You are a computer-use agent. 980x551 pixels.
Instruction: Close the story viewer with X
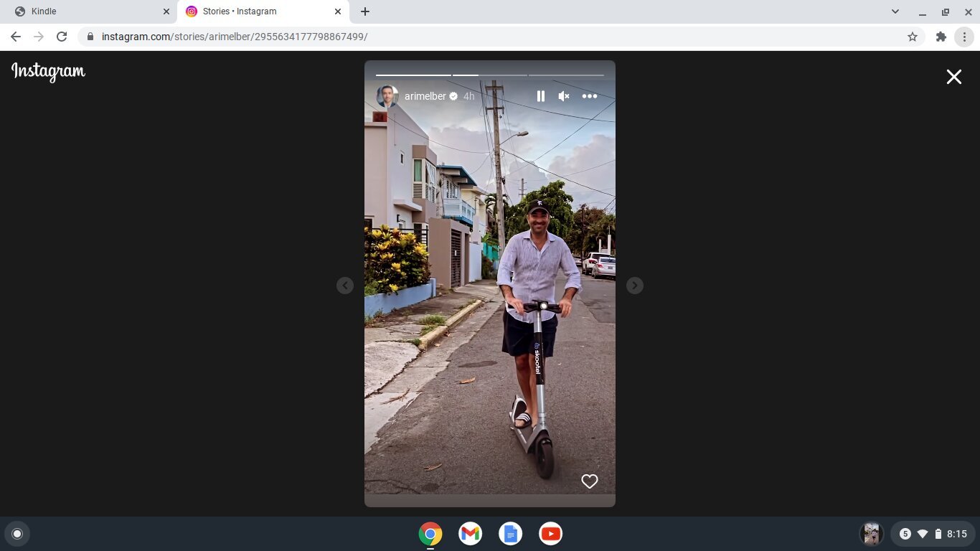click(x=953, y=77)
